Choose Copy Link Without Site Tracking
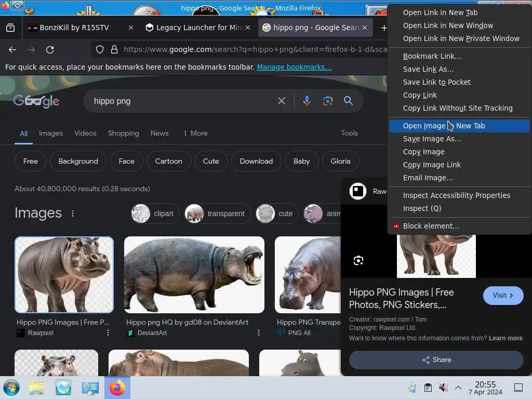Image resolution: width=532 pixels, height=399 pixels. tap(459, 108)
